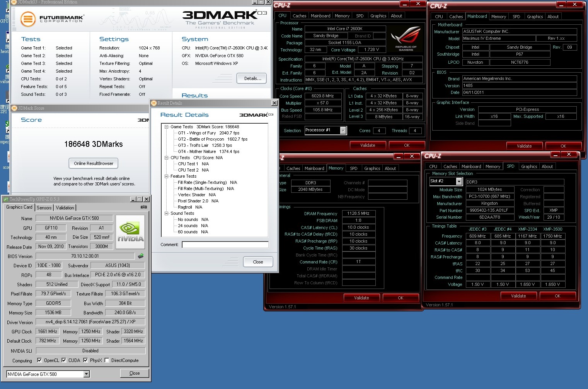Open the Processor #1 selection dropdown
The image size is (588, 389).
point(343,131)
